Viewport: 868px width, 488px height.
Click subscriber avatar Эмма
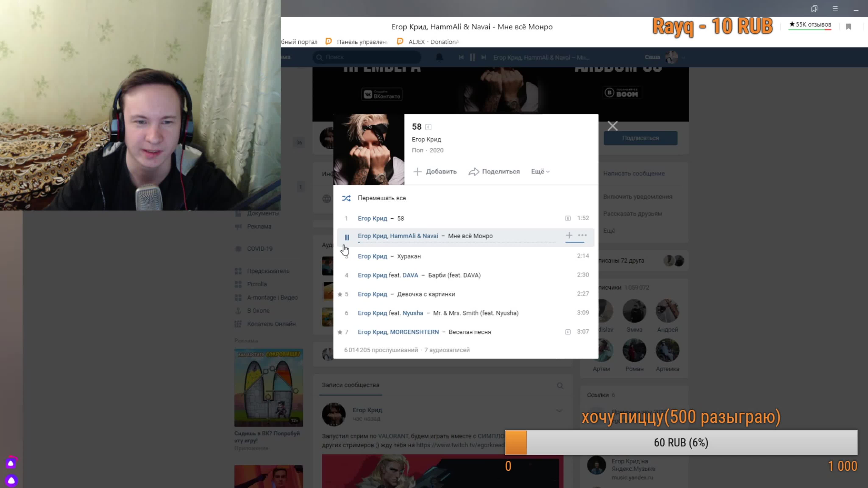[634, 311]
